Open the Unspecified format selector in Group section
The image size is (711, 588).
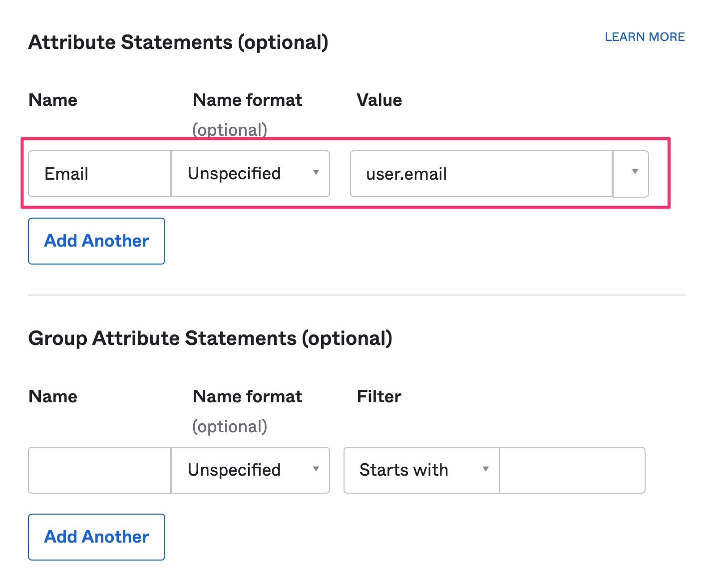[250, 470]
